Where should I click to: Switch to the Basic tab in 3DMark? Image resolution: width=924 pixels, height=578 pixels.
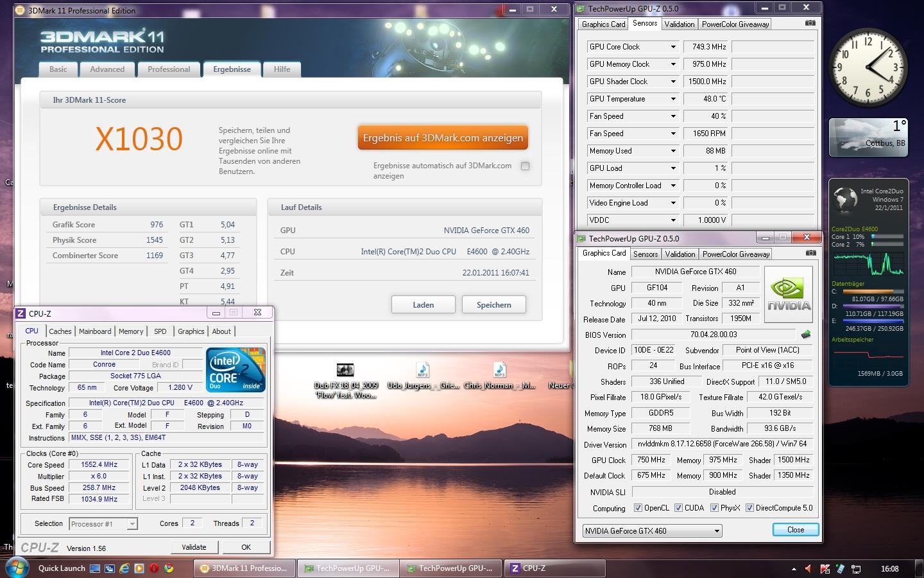tap(58, 69)
